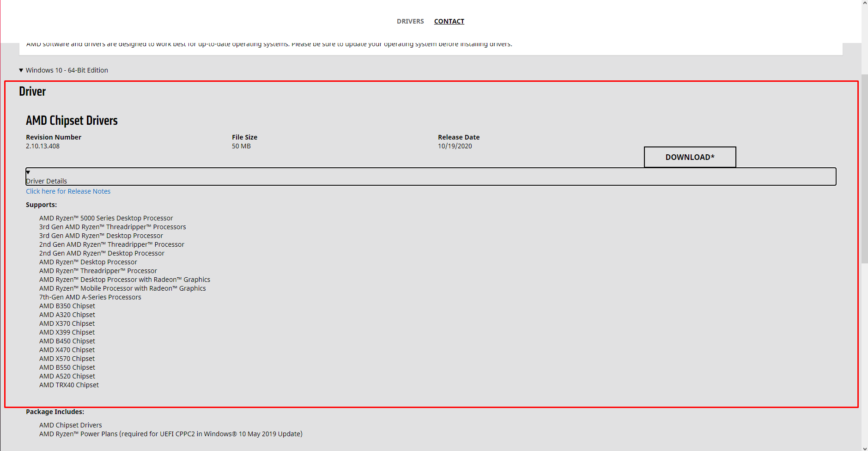
Task: Download the AMD Chipset Drivers
Action: click(x=690, y=157)
